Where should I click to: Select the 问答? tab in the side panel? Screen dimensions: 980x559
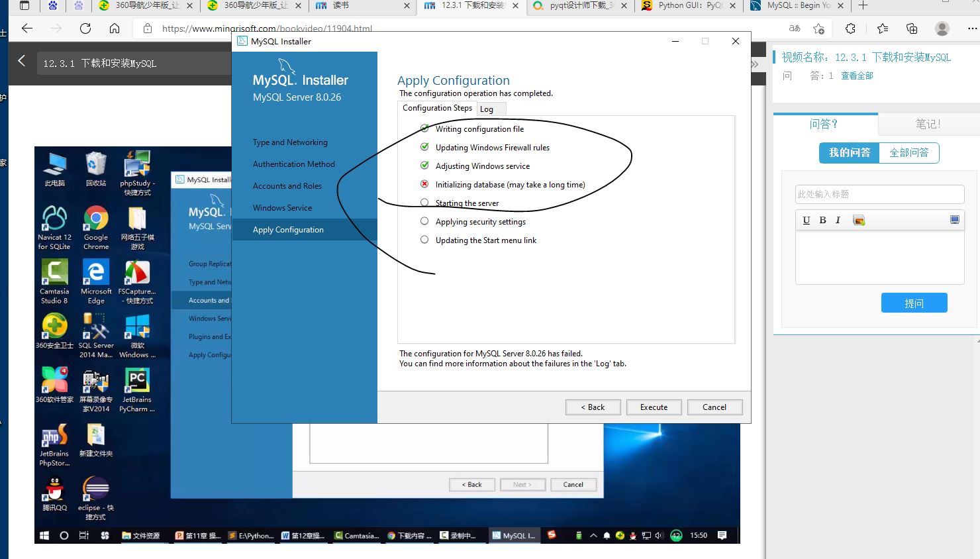coord(825,124)
